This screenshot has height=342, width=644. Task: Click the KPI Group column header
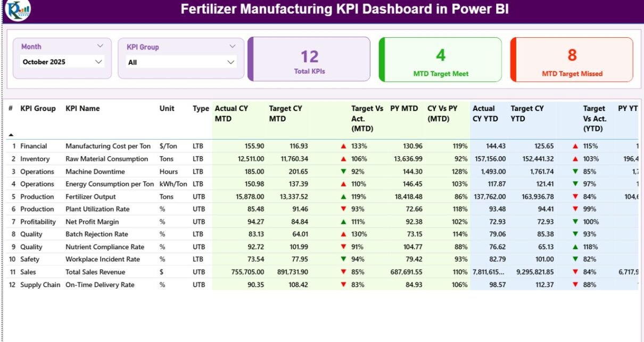(38, 109)
